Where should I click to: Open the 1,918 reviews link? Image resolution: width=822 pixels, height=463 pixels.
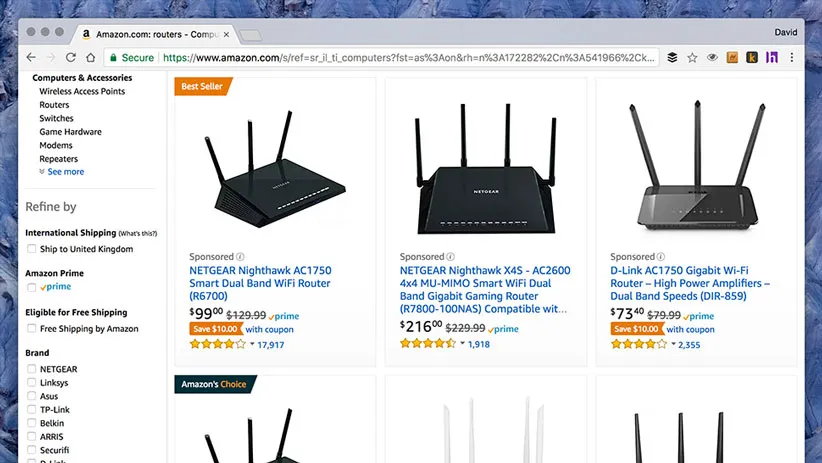478,345
